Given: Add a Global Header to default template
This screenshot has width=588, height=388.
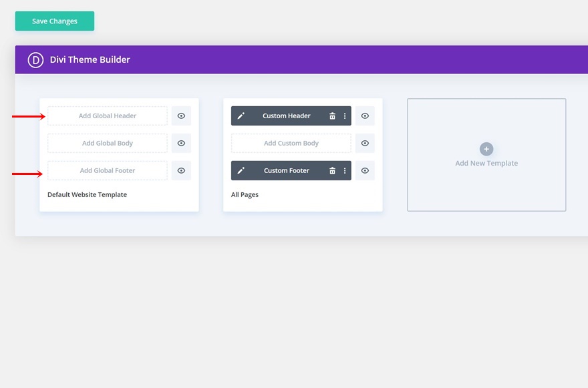Looking at the screenshot, I should 108,116.
